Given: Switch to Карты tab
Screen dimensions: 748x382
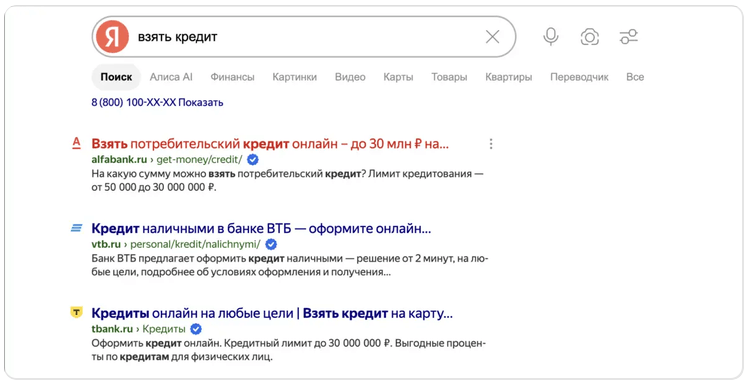Looking at the screenshot, I should point(398,77).
